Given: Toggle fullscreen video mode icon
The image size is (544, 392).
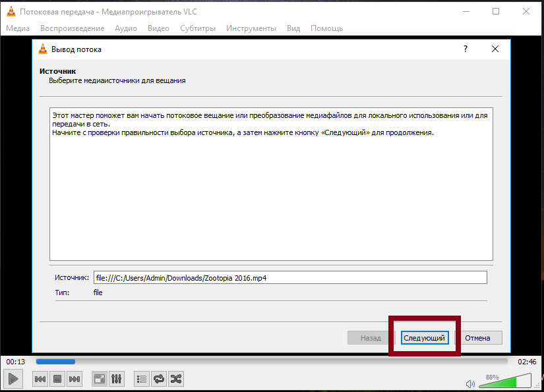Looking at the screenshot, I should click(100, 379).
